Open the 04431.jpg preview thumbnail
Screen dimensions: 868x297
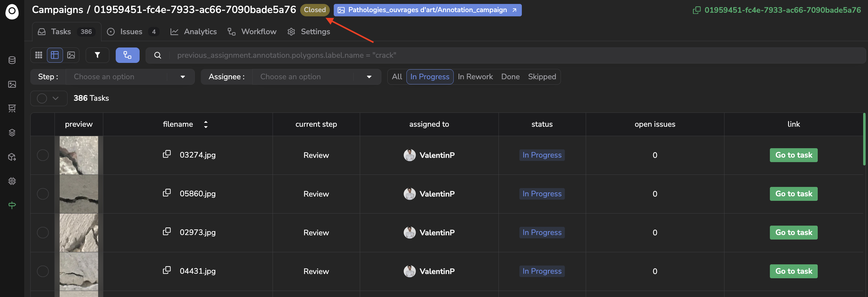click(x=79, y=271)
